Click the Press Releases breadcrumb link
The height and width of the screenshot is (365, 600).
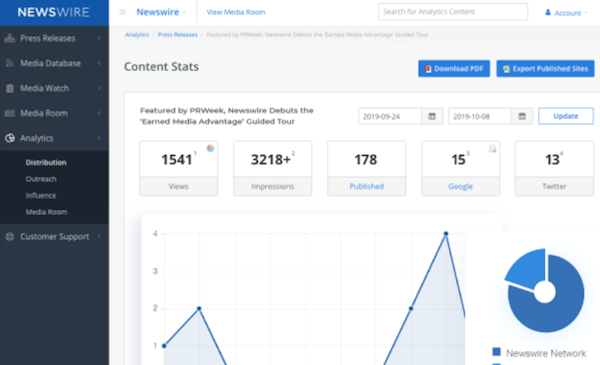coord(178,35)
